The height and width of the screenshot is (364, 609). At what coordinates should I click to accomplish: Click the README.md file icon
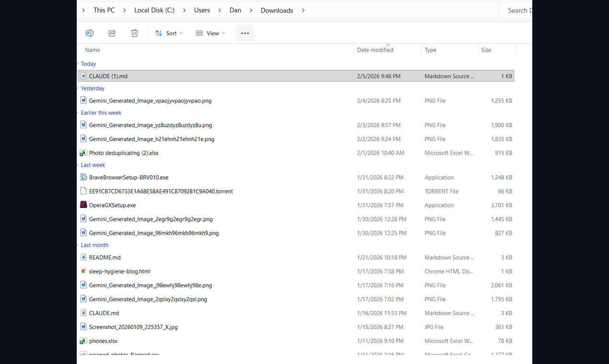click(x=83, y=257)
